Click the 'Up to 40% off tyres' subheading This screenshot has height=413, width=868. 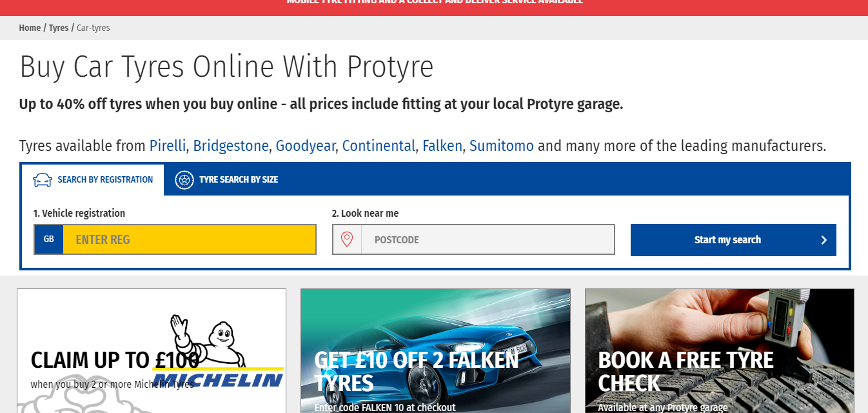coord(321,104)
